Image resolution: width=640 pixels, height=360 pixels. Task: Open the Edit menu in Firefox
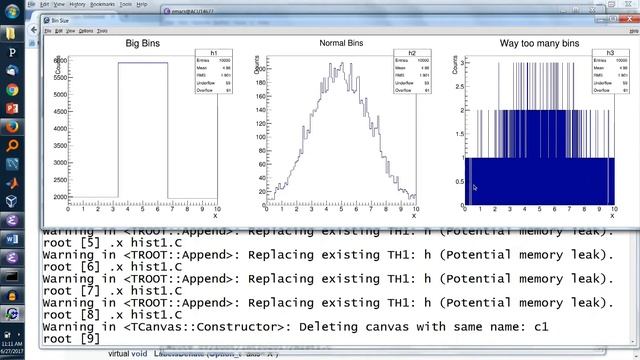tap(44, 4)
